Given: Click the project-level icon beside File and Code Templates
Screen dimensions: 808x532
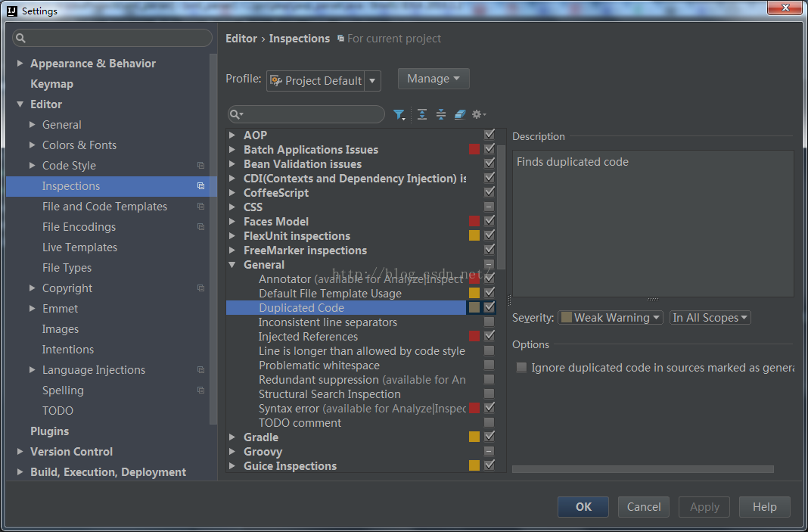Looking at the screenshot, I should [x=201, y=206].
